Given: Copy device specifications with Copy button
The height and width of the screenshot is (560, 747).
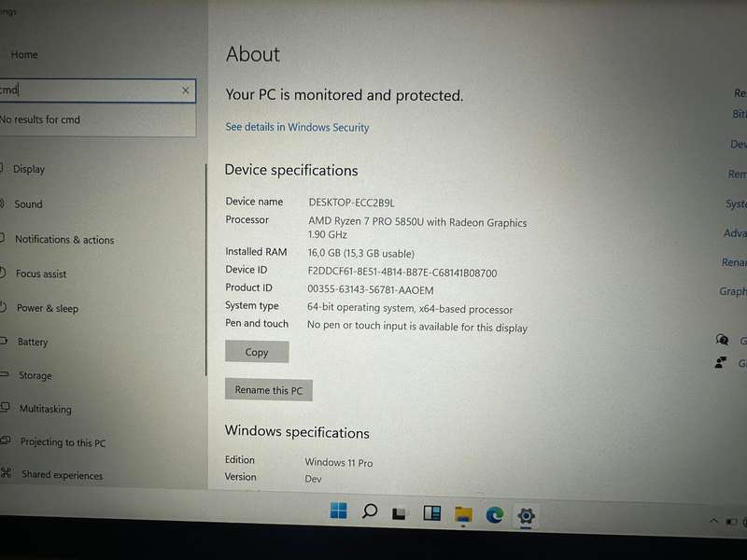Looking at the screenshot, I should click(x=257, y=352).
